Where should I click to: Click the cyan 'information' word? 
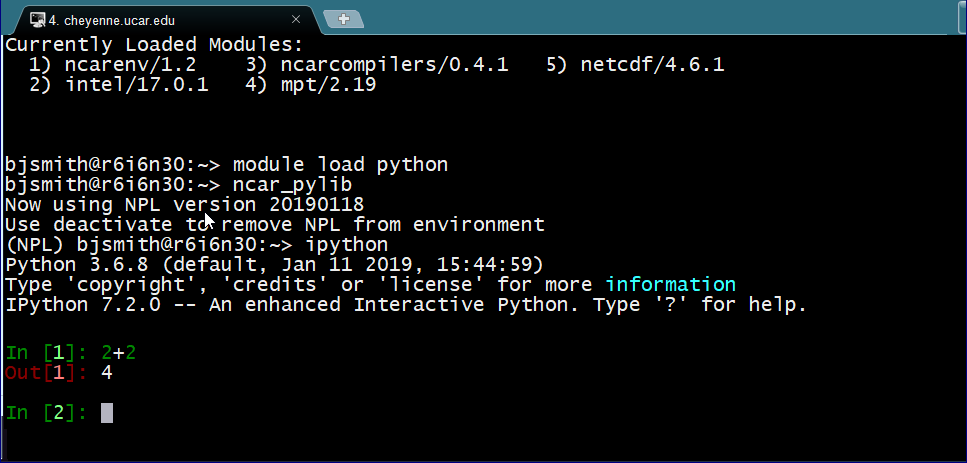click(x=670, y=285)
